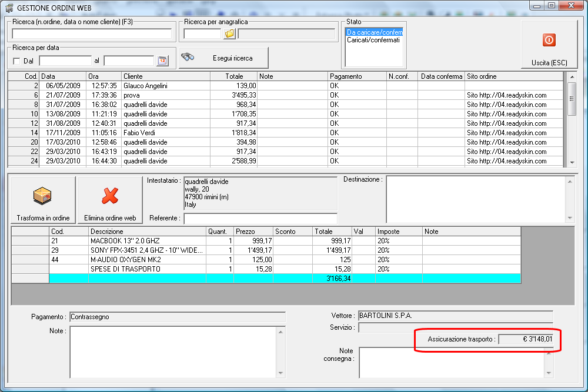The height and width of the screenshot is (392, 588).
Task: Click the package Trasforma in ordine button
Action: (x=43, y=200)
